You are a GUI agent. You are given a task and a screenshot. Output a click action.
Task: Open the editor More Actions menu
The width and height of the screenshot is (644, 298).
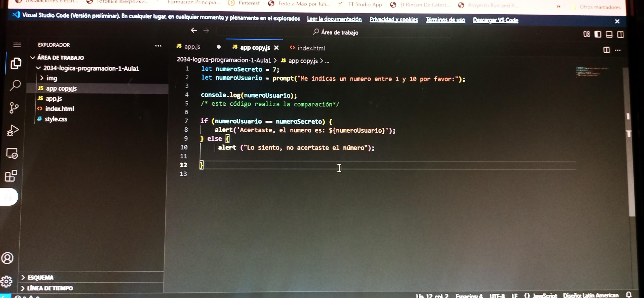[618, 50]
